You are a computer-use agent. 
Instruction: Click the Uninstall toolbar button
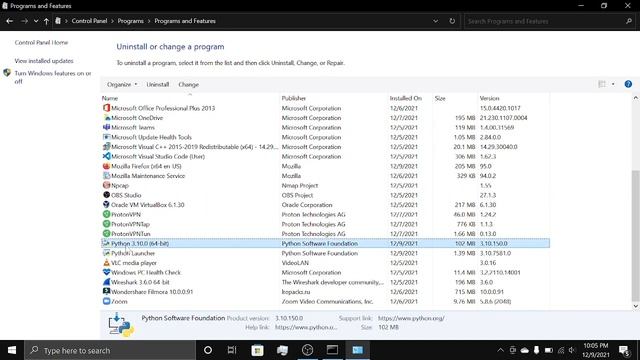coord(158,84)
